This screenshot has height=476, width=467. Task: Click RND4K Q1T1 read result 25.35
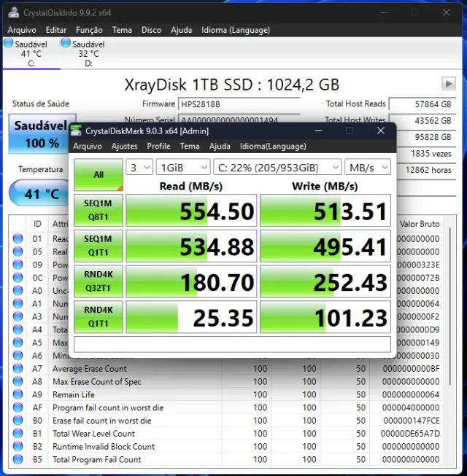click(x=191, y=317)
